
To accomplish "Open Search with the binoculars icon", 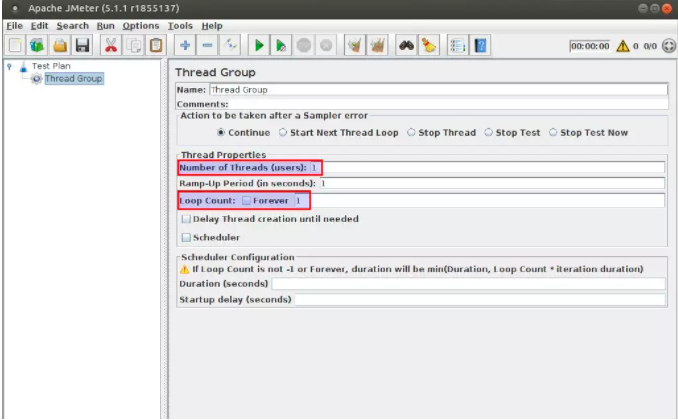I will 406,45.
